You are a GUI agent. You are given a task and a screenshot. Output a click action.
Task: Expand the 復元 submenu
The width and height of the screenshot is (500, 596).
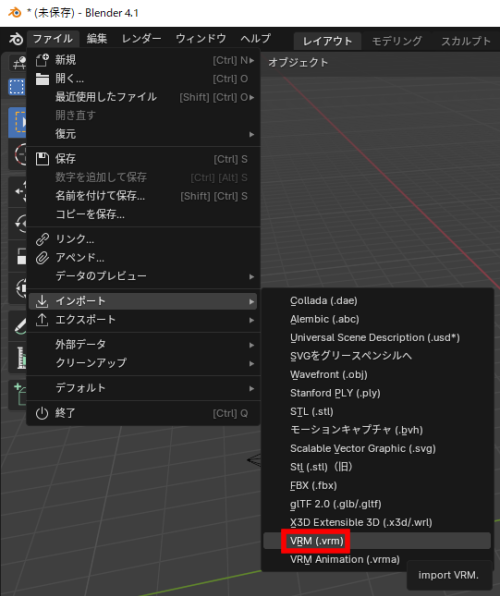point(144,134)
